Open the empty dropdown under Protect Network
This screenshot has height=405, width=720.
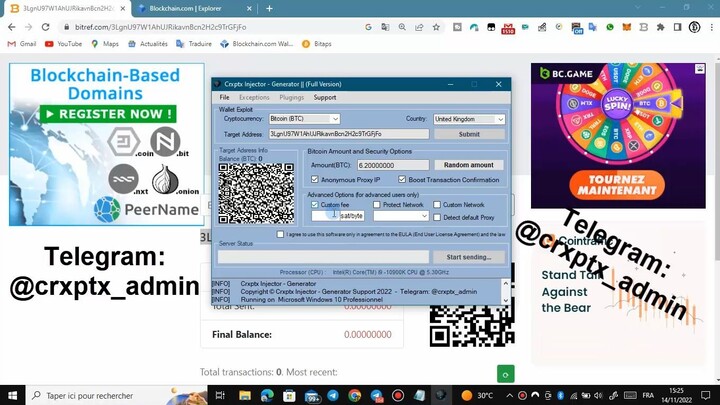click(x=401, y=216)
